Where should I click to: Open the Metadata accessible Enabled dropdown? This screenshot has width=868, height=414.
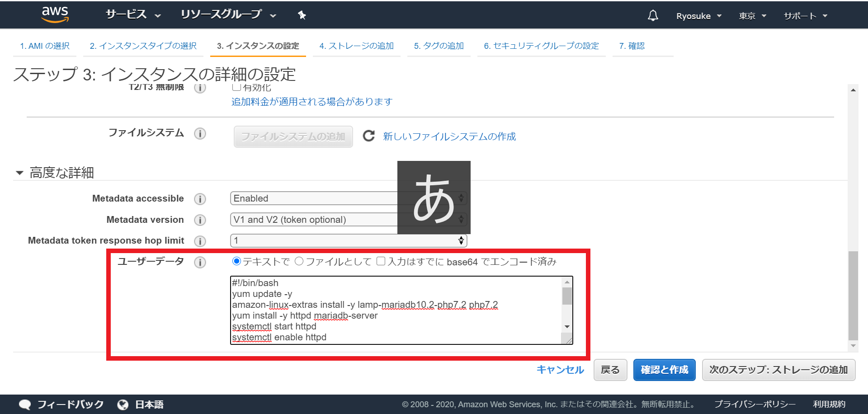tap(348, 198)
